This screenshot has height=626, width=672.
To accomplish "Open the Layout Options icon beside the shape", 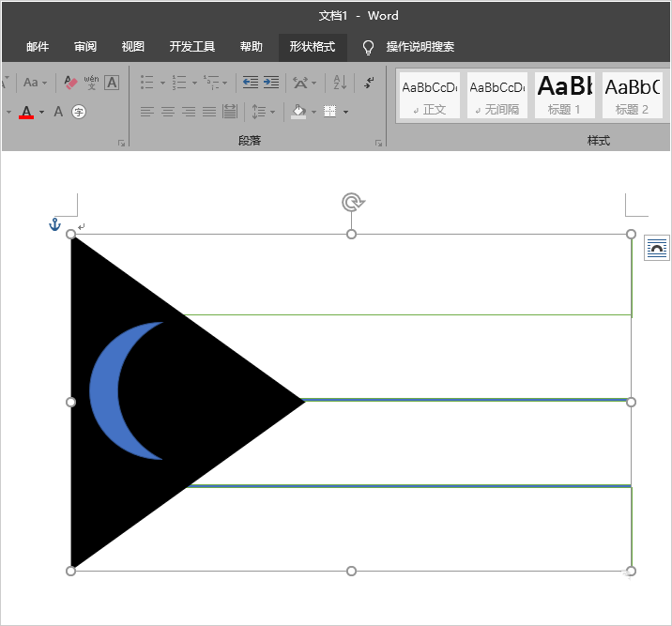I will [657, 248].
